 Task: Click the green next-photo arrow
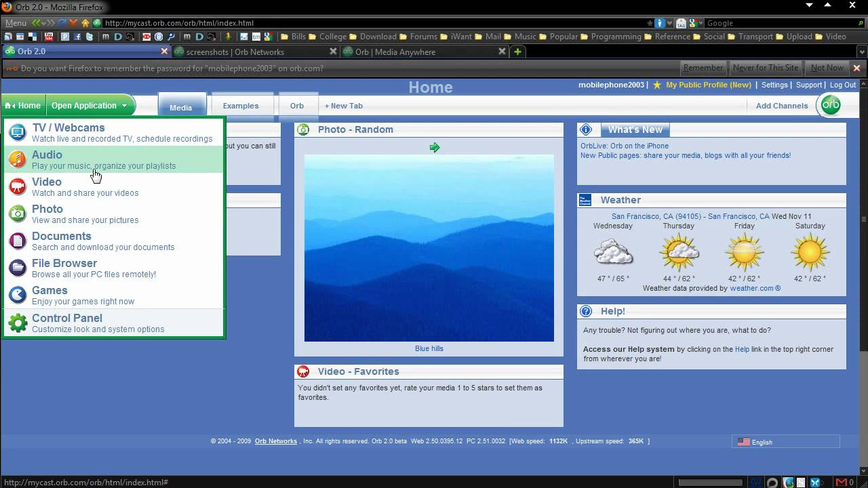click(435, 147)
